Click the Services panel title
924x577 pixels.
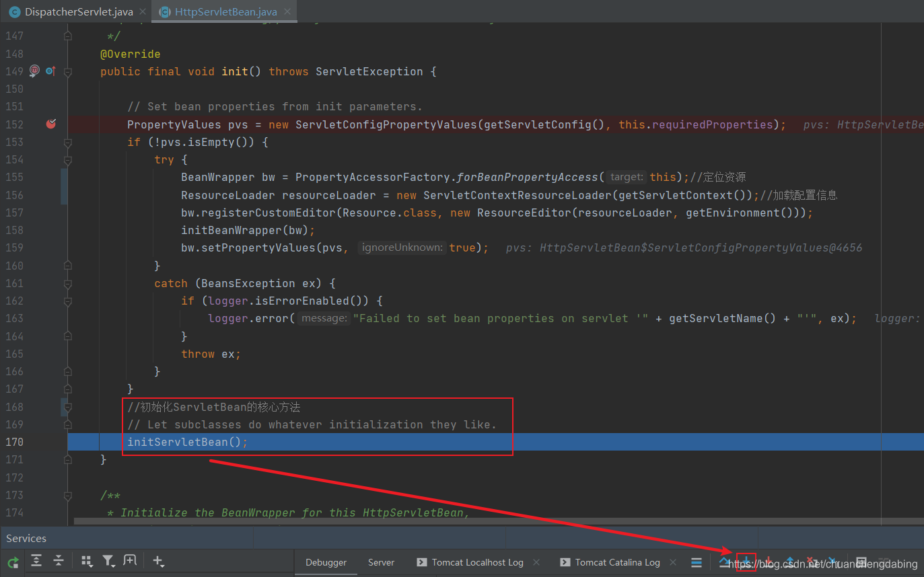(26, 538)
